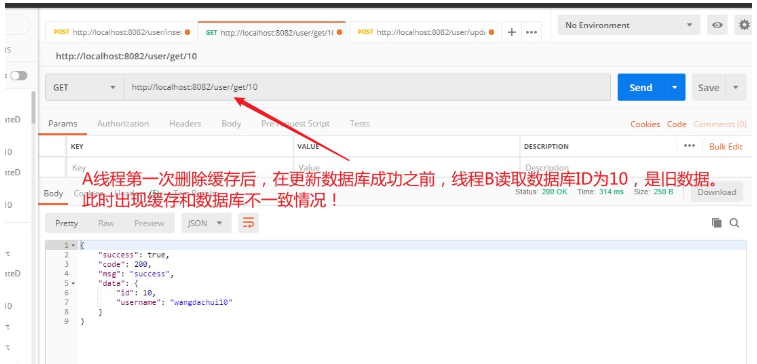Click the "code": 200 line in response
757x364 pixels.
[x=125, y=264]
